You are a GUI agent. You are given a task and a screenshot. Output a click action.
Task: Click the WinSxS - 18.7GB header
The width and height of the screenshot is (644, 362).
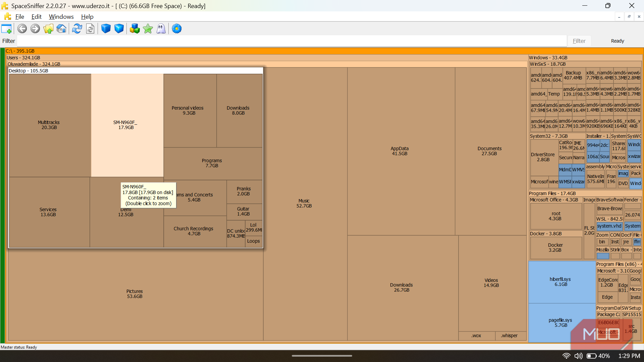[585, 64]
